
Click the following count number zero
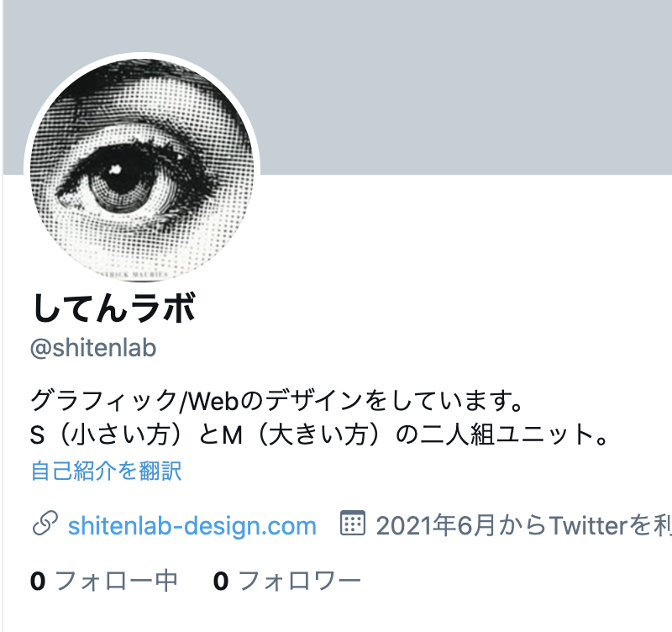coord(38,582)
